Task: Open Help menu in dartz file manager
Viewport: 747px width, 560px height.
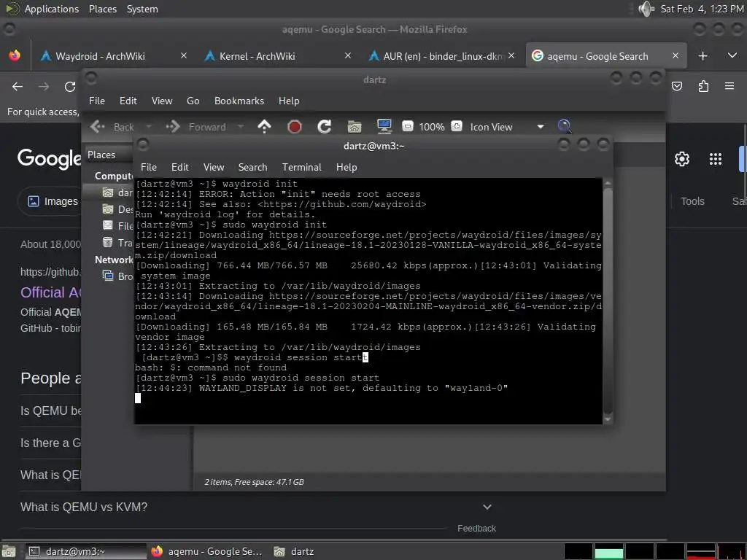Action: point(289,101)
